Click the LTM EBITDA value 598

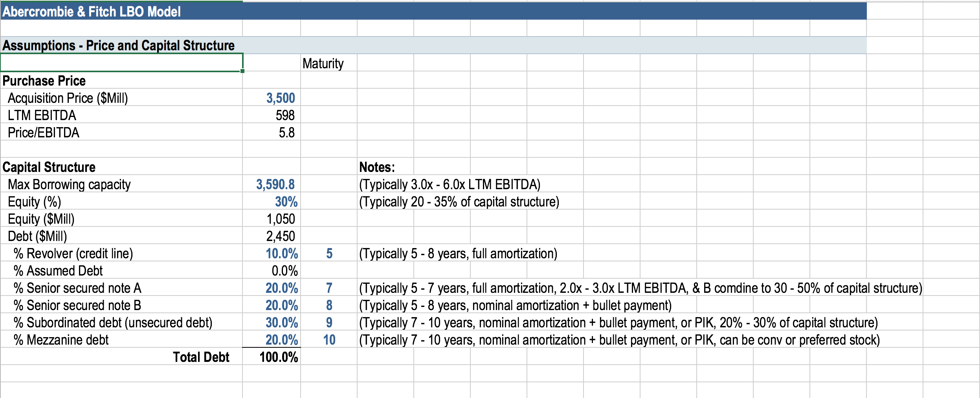point(272,115)
